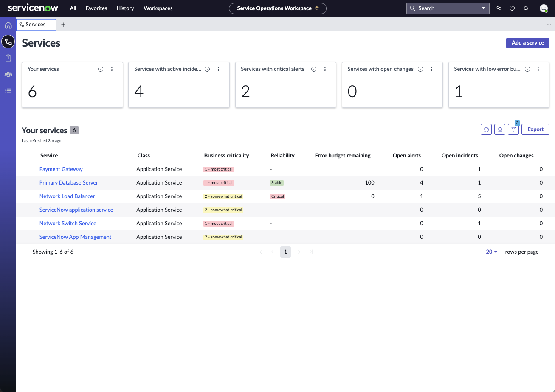Open the clipboard tasks icon in sidebar

[x=8, y=58]
